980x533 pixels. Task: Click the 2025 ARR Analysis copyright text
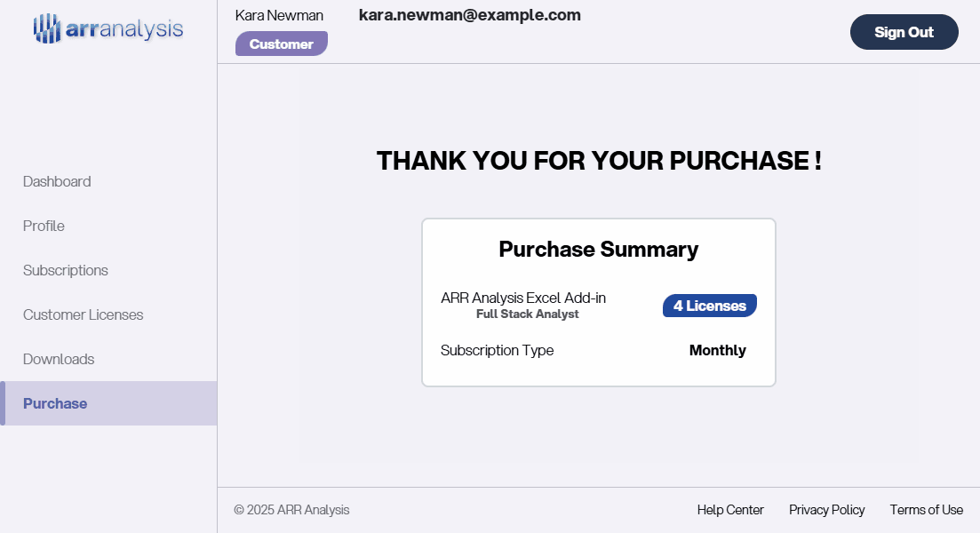291,510
